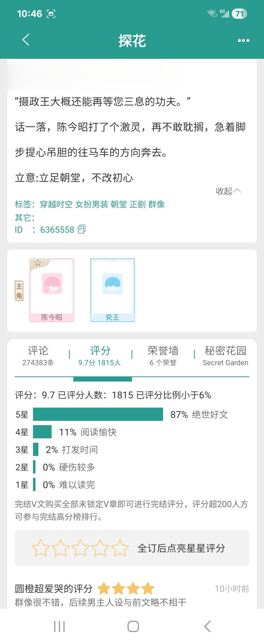The image size is (264, 644).
Task: Tap the fifth rating star
Action: tap(120, 548)
